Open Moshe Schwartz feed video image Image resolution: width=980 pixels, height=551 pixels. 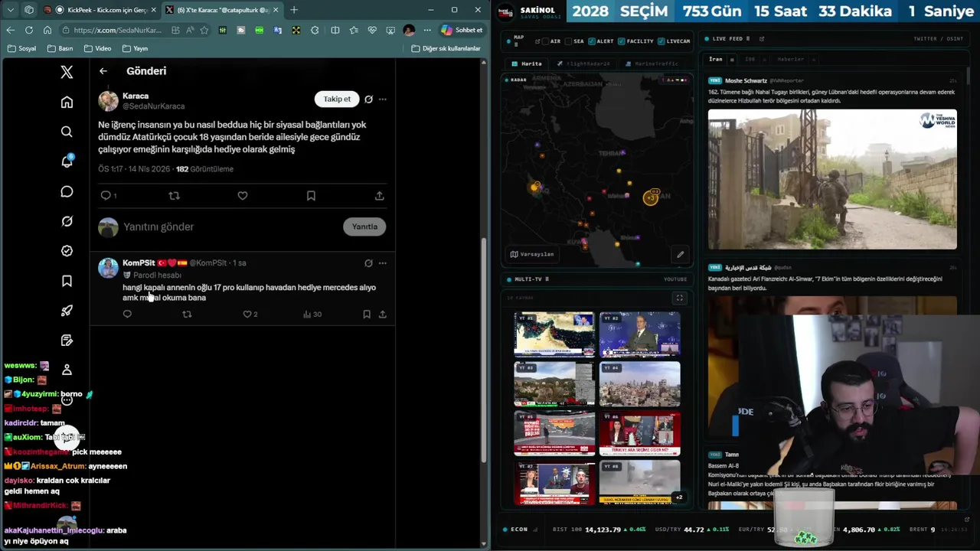[x=832, y=180]
